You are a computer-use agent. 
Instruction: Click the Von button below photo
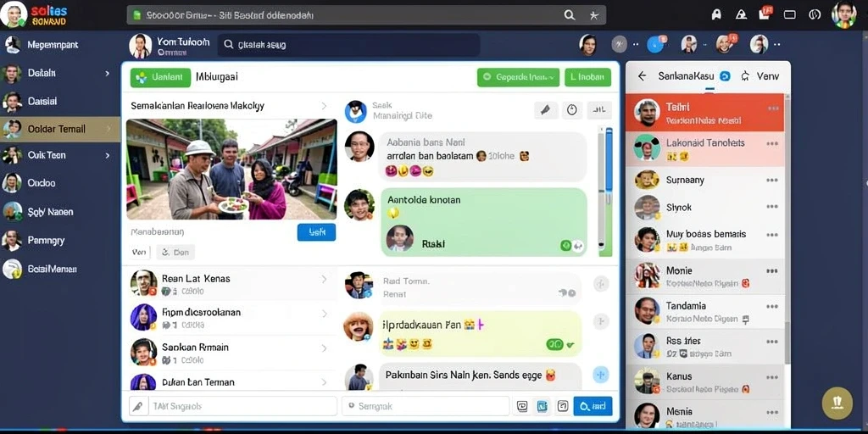[x=139, y=253]
